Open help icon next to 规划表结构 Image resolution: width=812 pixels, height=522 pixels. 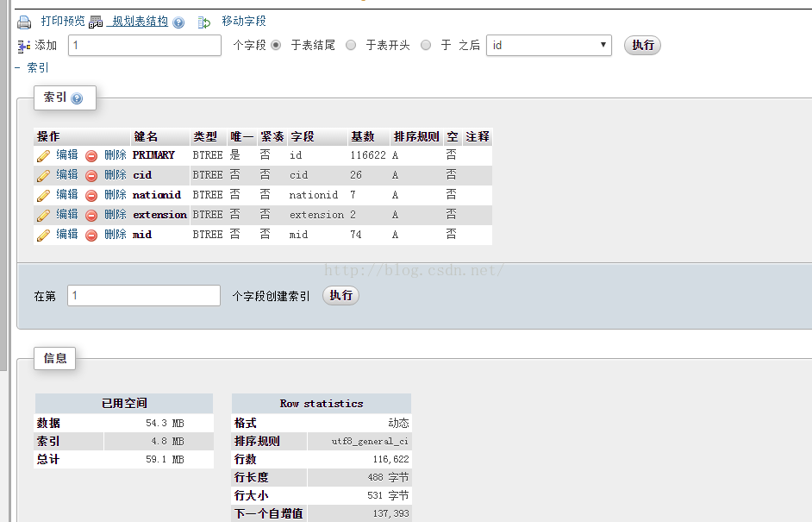178,22
